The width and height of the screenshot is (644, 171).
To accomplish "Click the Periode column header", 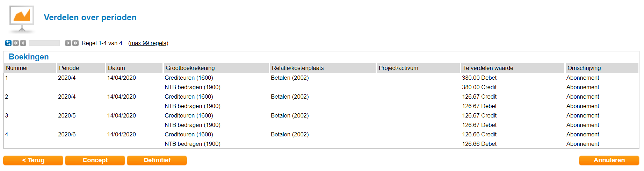I will 69,68.
